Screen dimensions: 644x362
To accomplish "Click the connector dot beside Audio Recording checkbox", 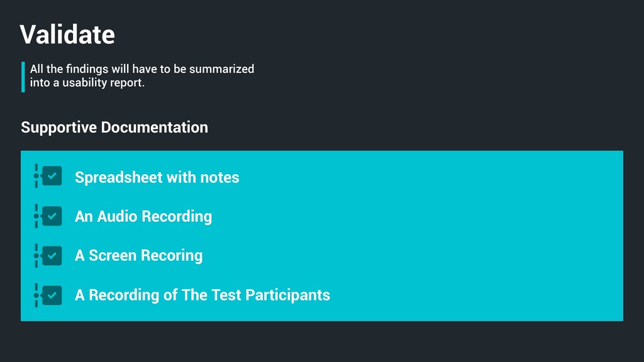I will pos(36,216).
